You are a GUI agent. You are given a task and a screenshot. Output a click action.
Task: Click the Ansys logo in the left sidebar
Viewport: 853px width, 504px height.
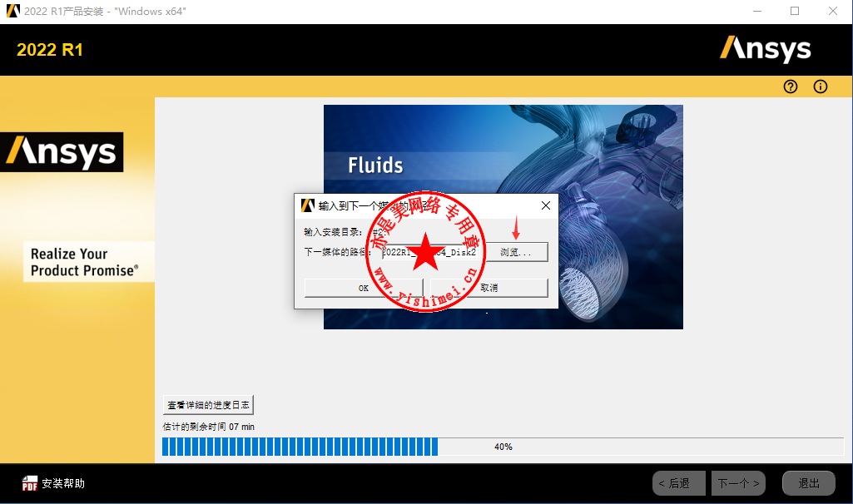(x=62, y=151)
